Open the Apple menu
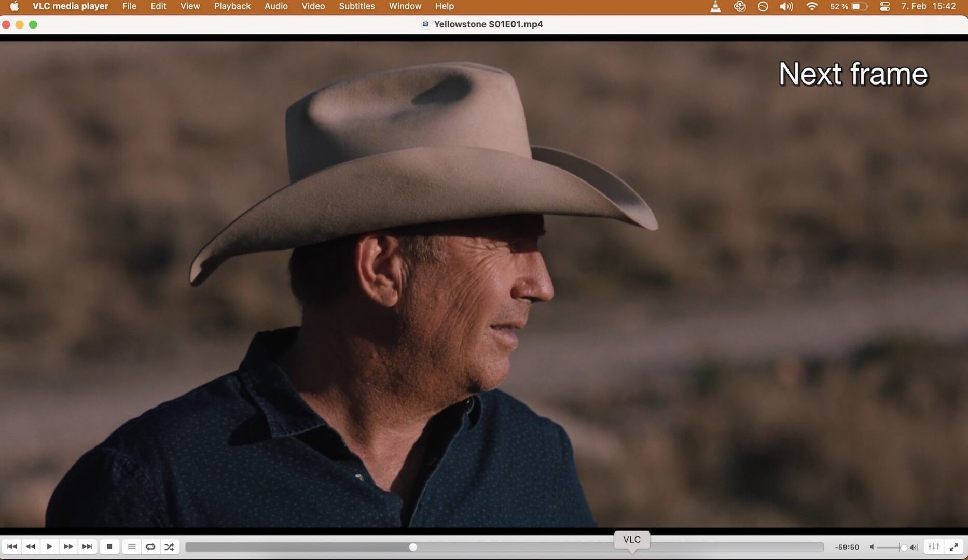The height and width of the screenshot is (560, 968). [x=15, y=6]
